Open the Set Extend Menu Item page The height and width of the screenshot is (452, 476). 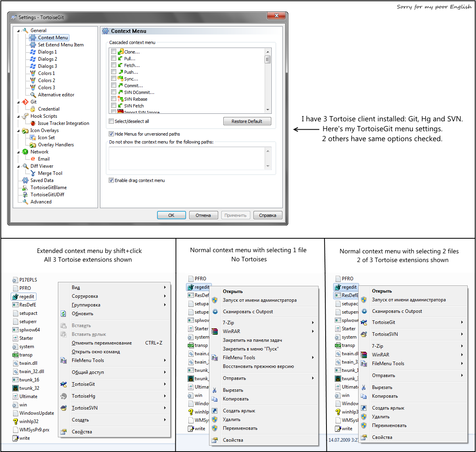(61, 45)
